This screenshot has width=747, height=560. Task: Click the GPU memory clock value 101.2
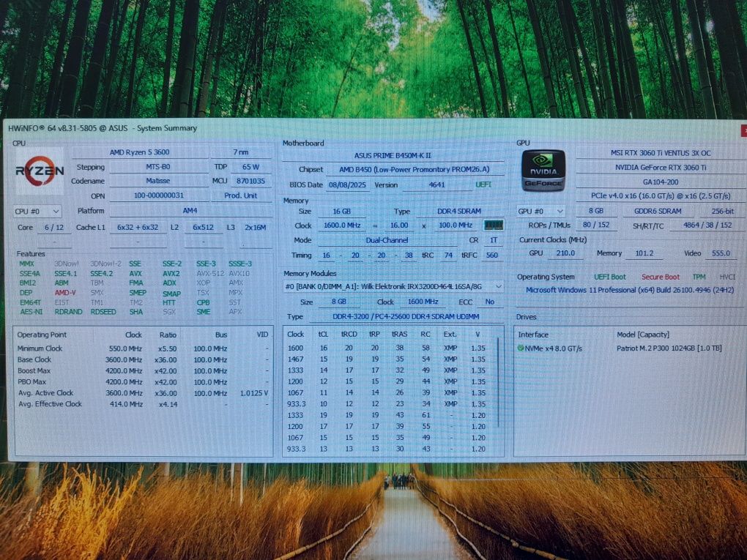click(644, 253)
